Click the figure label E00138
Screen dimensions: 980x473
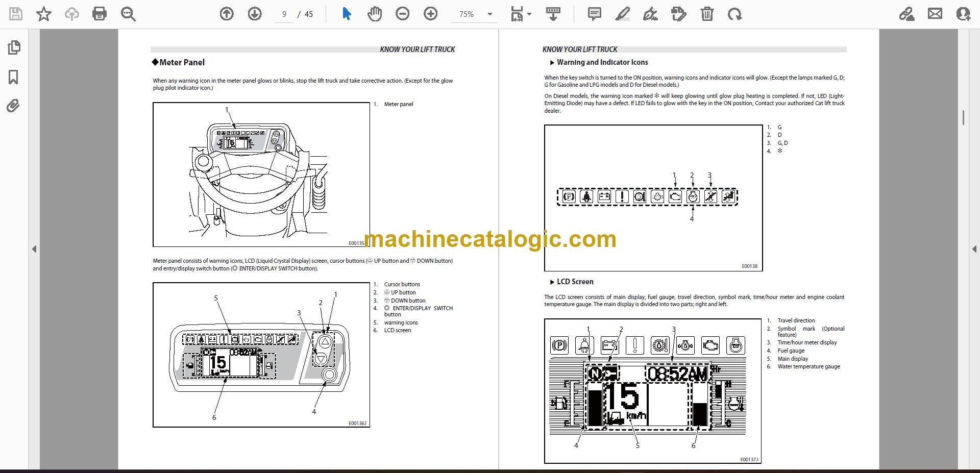click(749, 266)
